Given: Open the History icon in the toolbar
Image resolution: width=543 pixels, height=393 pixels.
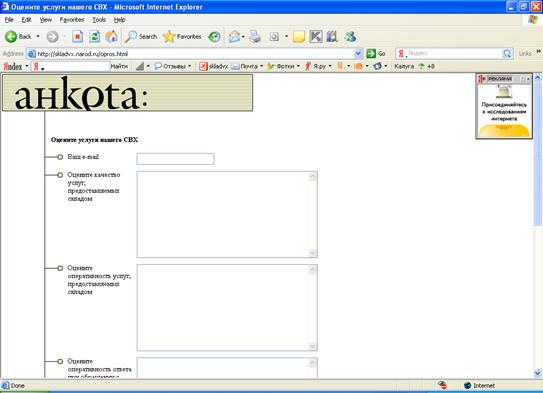Looking at the screenshot, I should click(x=214, y=36).
